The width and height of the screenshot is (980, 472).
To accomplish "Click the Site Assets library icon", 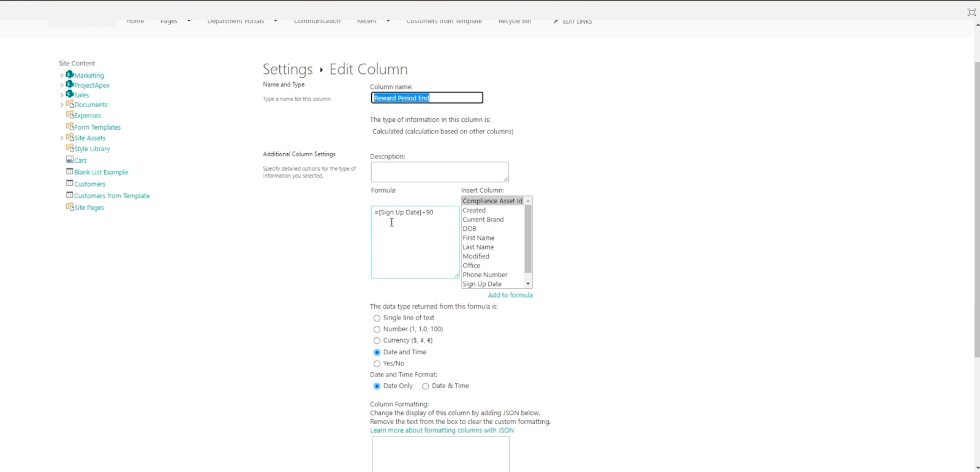I will coord(70,137).
